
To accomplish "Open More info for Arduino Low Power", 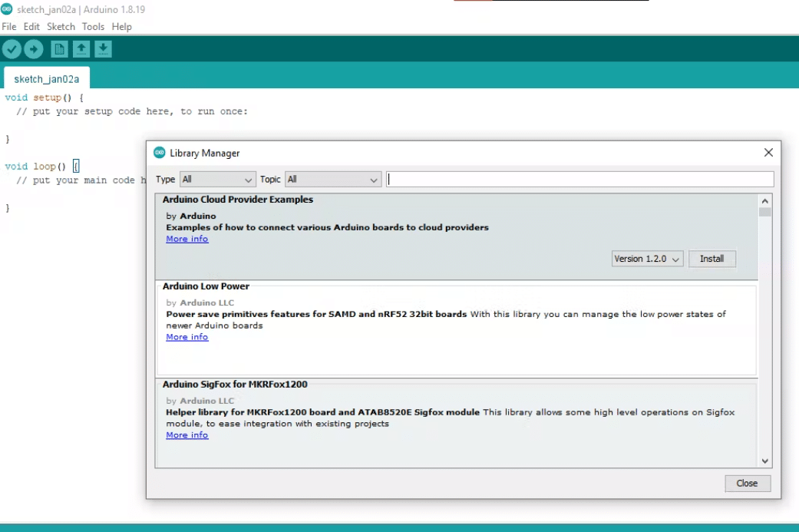I will tap(187, 337).
